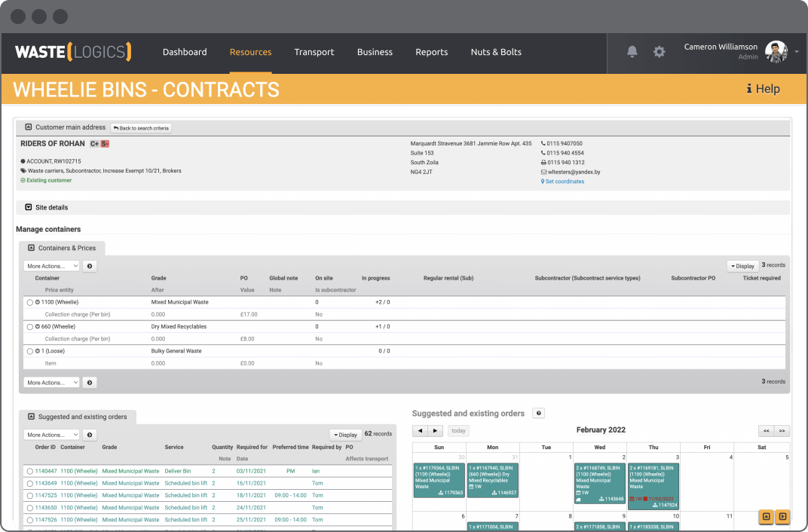Select radio for order 1140447
The width and height of the screenshot is (808, 532).
(30, 472)
